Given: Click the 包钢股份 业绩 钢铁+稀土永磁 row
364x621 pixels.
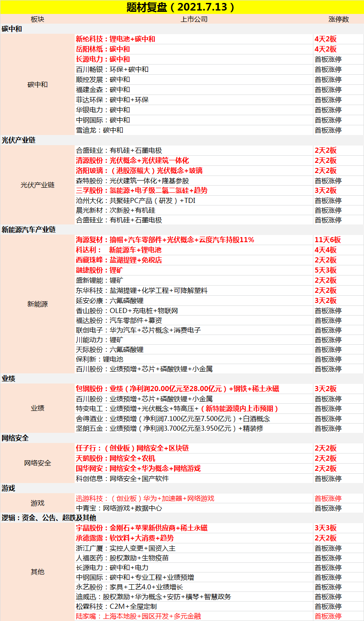Looking at the screenshot, I should 178,389.
